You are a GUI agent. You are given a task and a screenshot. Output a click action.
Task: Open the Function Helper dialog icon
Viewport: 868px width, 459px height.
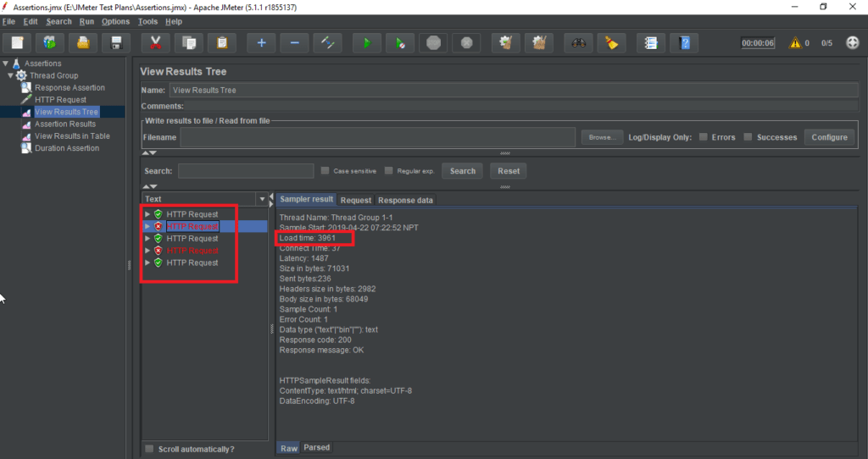(651, 43)
